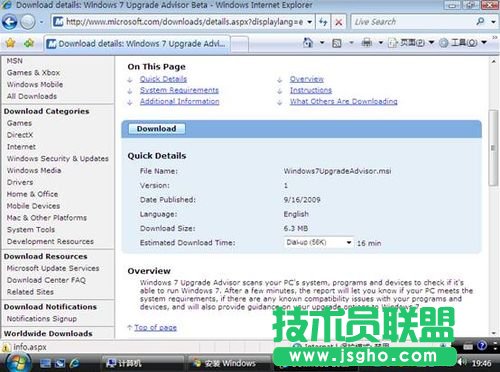
Task: Stop loading with the red X icon
Action: [x=339, y=22]
